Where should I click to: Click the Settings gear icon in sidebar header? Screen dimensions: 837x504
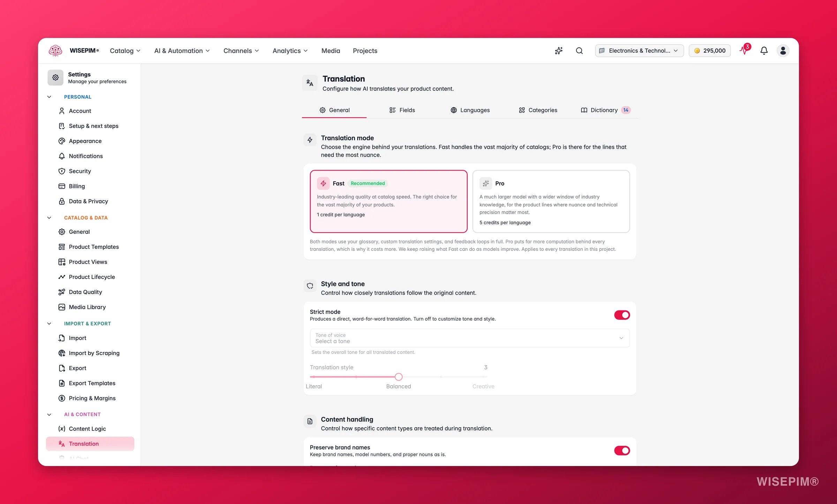(55, 77)
